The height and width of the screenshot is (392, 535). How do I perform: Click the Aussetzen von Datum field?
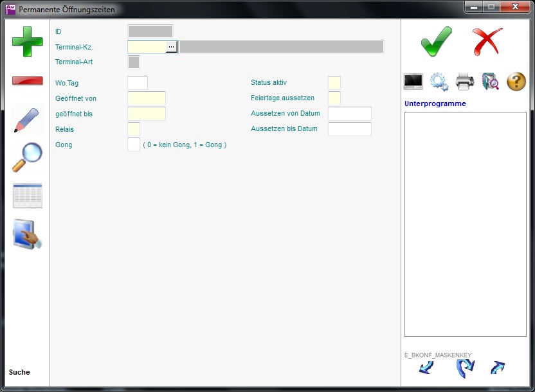click(350, 114)
